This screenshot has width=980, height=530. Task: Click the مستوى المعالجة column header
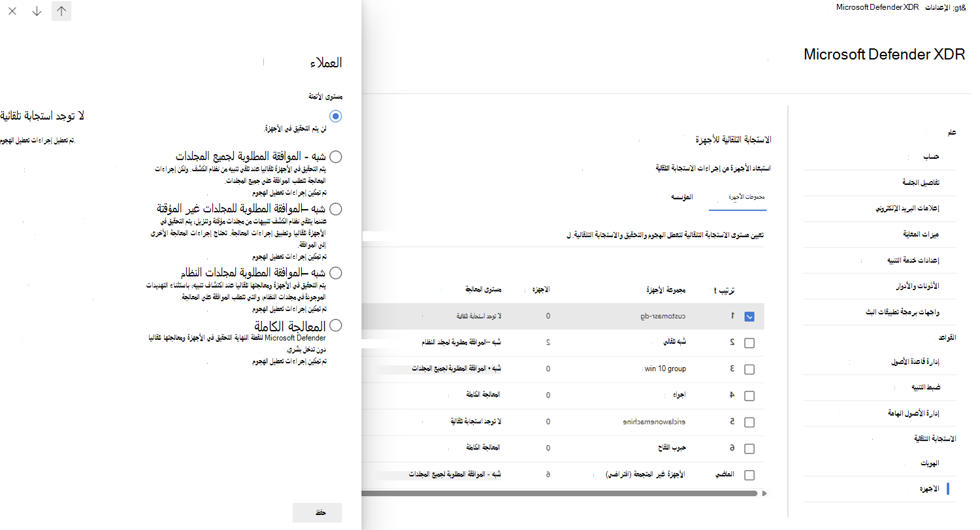[x=483, y=290]
